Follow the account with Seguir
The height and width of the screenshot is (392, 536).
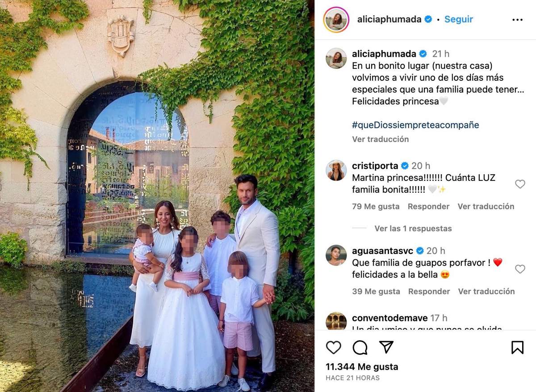(x=458, y=19)
